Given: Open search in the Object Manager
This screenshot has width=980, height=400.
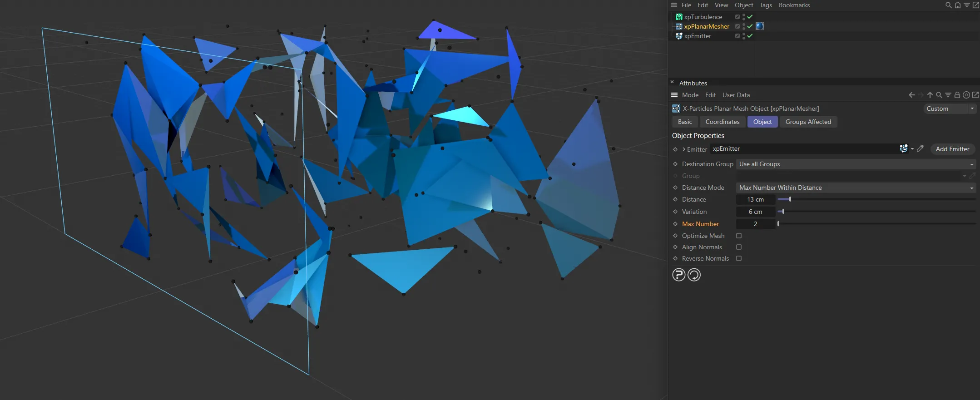Looking at the screenshot, I should click(948, 5).
